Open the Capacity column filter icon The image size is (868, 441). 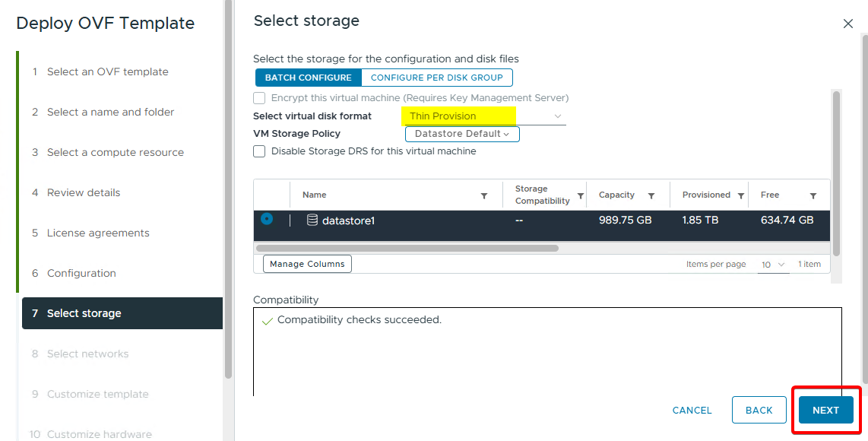[x=651, y=196]
